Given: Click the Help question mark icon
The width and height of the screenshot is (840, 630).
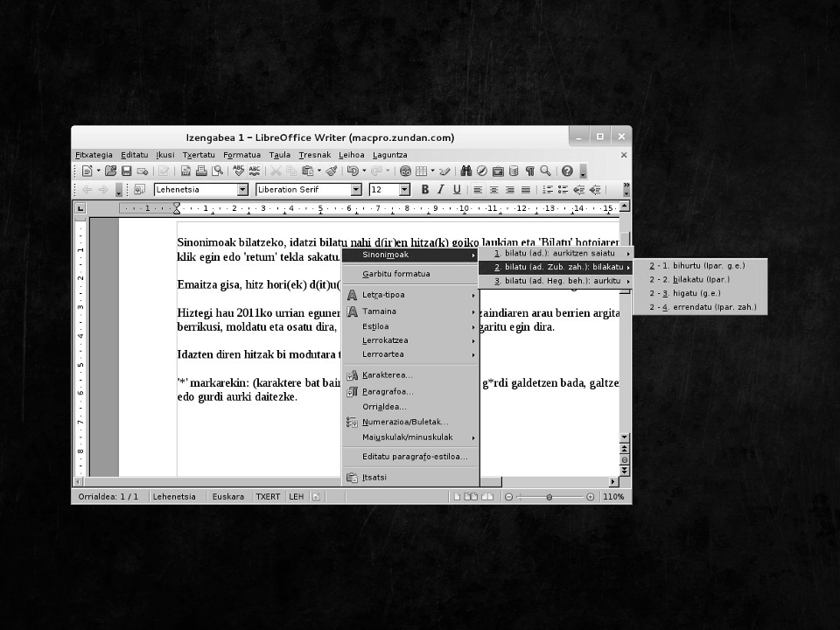Looking at the screenshot, I should click(567, 171).
